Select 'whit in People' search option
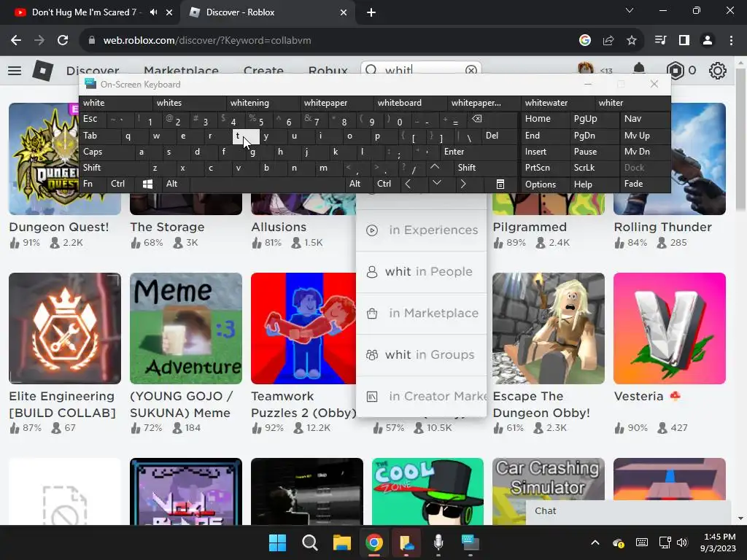Screen dimensions: 747x560 421,271
